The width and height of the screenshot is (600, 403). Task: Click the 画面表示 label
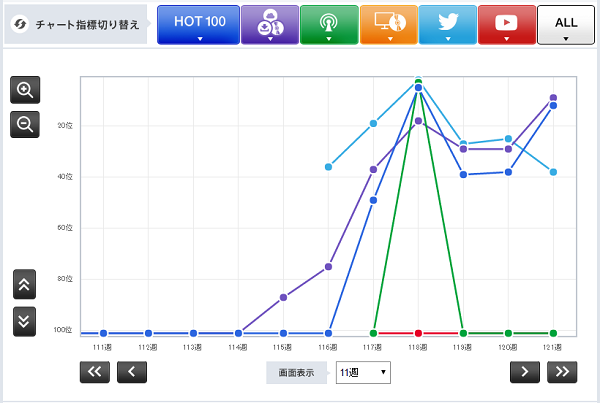[x=299, y=372]
